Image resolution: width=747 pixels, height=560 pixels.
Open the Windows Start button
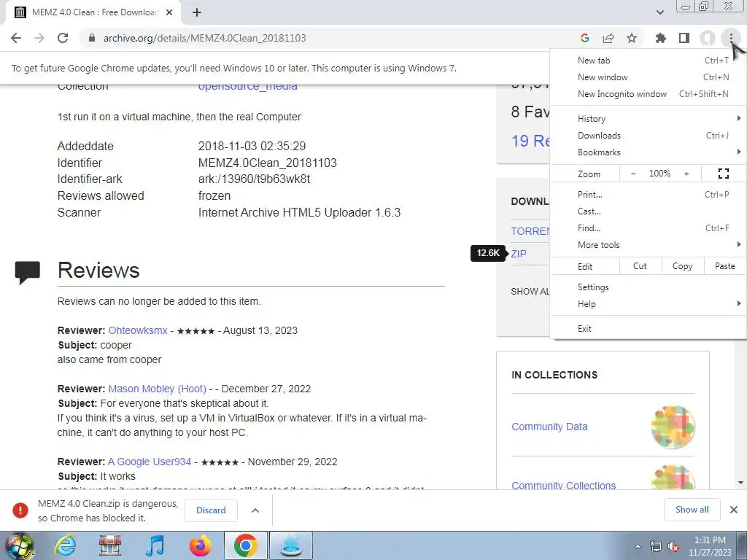pyautogui.click(x=18, y=545)
